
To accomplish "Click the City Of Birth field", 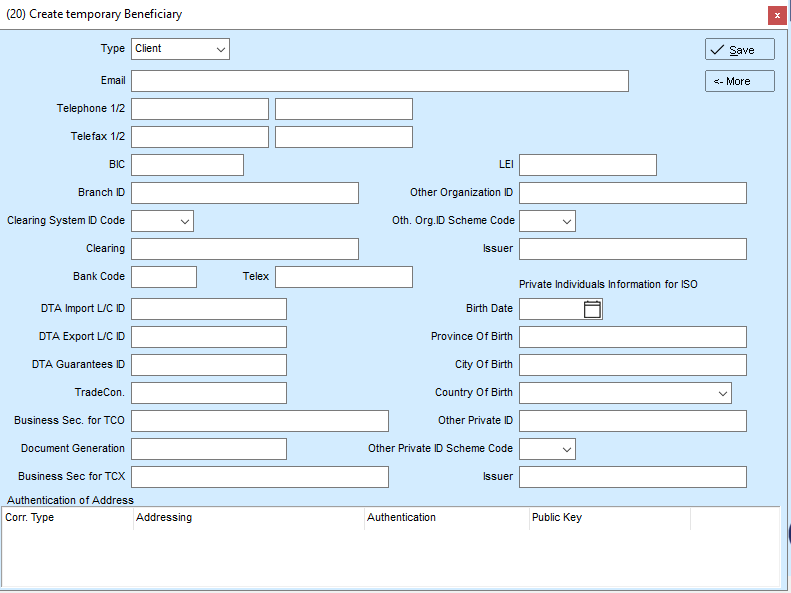I will (x=633, y=365).
